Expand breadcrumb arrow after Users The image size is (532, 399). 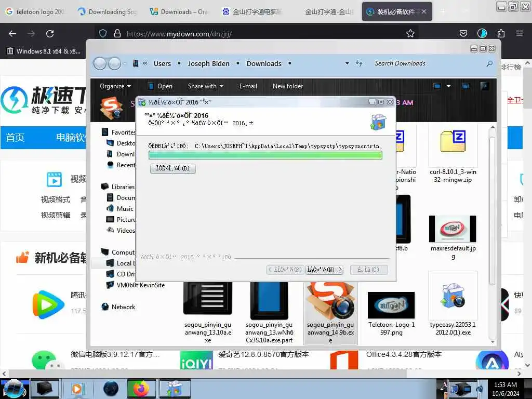point(179,63)
